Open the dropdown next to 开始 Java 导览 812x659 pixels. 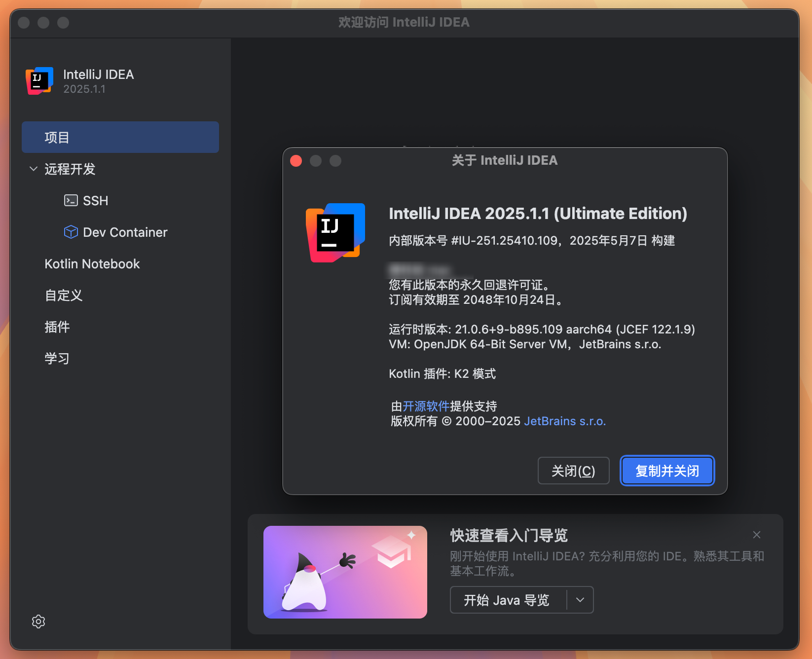pyautogui.click(x=580, y=600)
